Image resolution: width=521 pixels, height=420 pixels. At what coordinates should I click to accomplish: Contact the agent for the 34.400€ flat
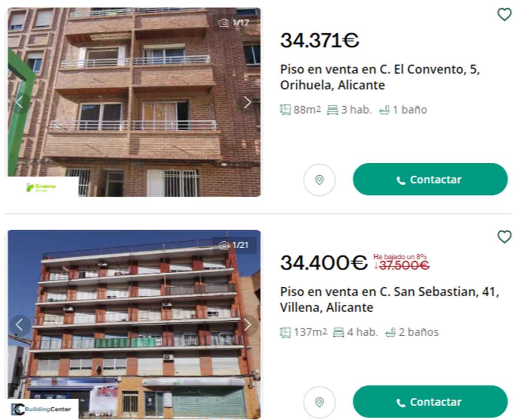430,402
